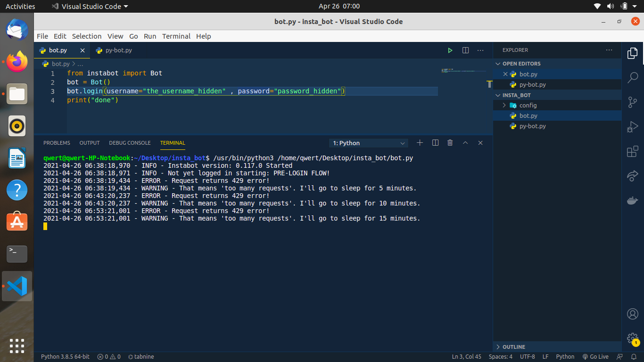The height and width of the screenshot is (362, 644).
Task: Open the Docker view icon
Action: (633, 200)
